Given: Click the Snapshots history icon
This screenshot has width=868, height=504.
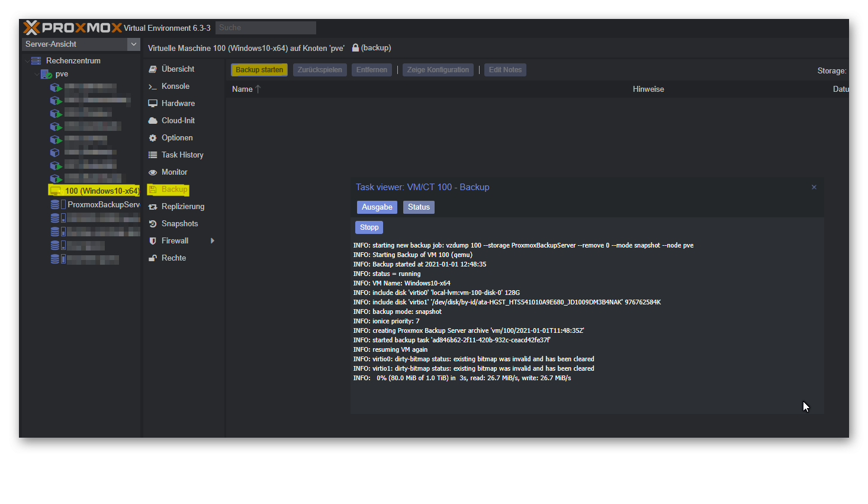Looking at the screenshot, I should (153, 224).
